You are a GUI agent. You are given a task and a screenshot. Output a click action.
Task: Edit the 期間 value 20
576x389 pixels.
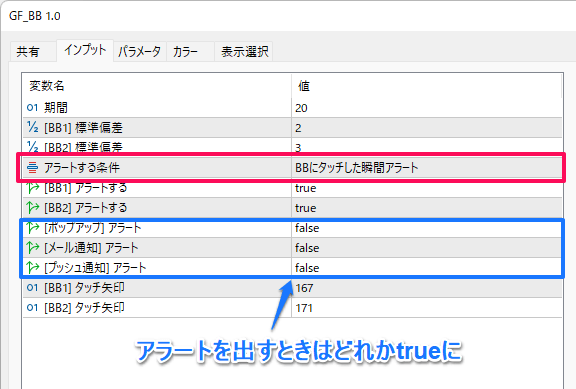coord(427,108)
